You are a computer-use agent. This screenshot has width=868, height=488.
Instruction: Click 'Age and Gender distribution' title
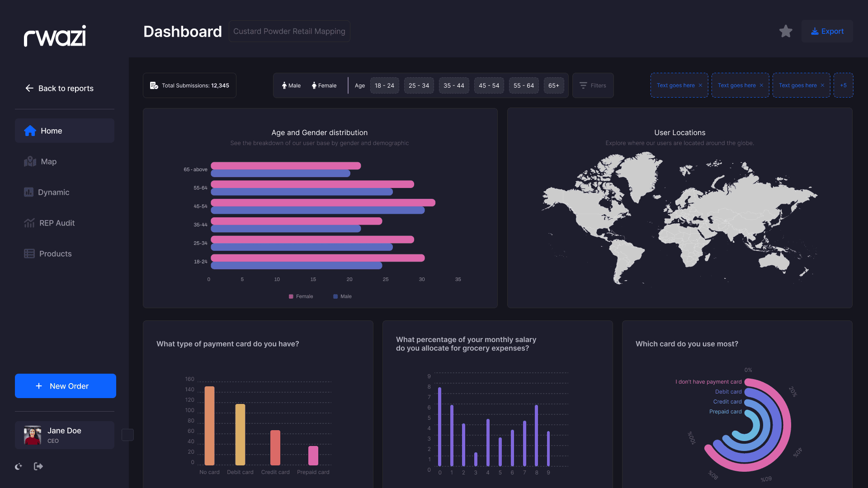point(320,132)
